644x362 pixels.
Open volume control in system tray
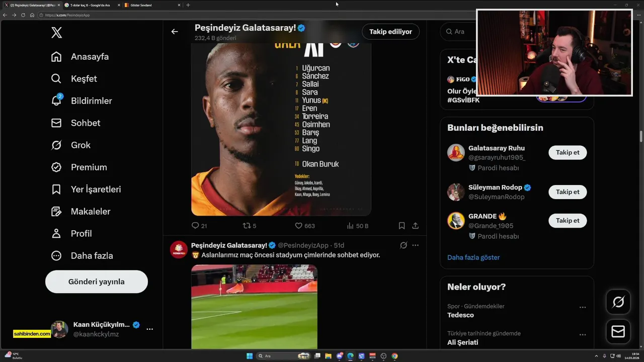click(618, 356)
